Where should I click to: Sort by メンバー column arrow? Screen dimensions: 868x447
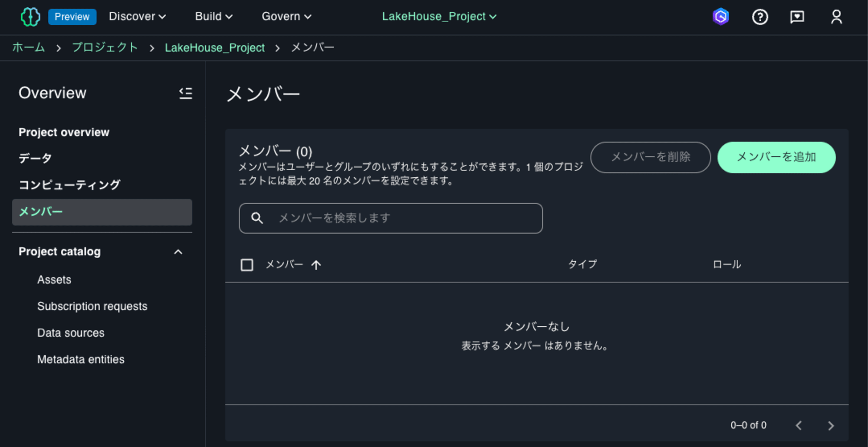click(316, 265)
